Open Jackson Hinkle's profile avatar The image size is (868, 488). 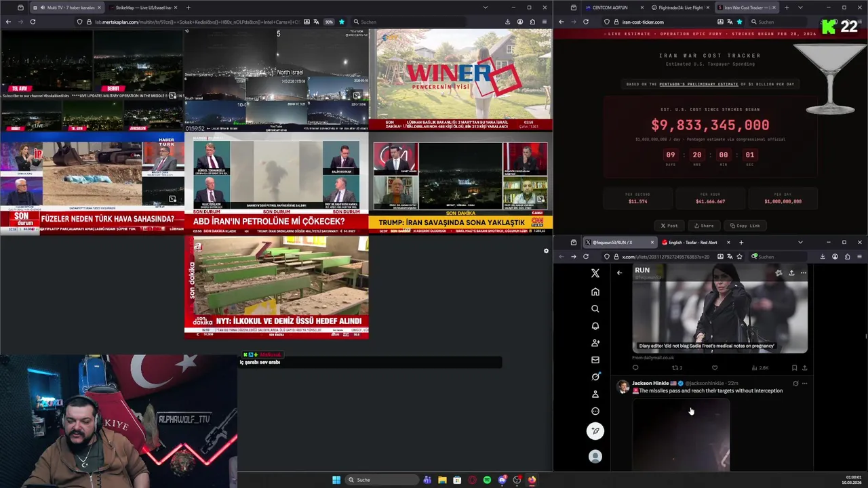[x=622, y=386]
